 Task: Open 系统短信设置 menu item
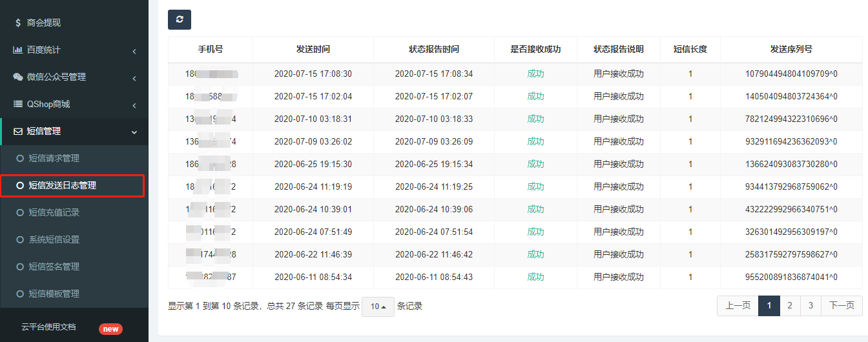(x=54, y=239)
